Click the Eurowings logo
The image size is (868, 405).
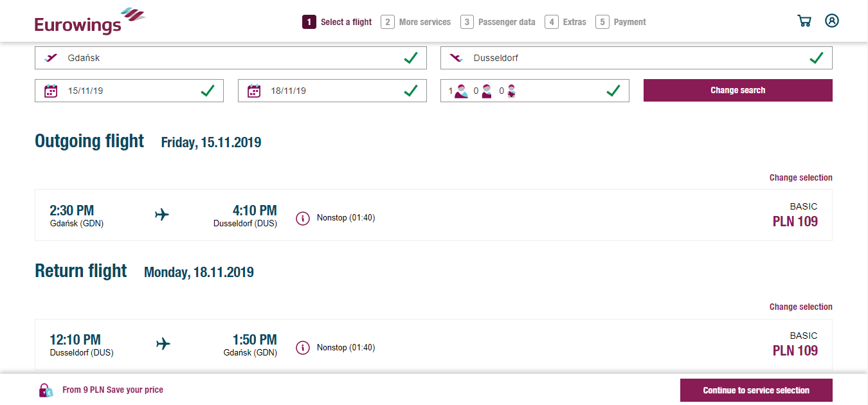click(90, 21)
